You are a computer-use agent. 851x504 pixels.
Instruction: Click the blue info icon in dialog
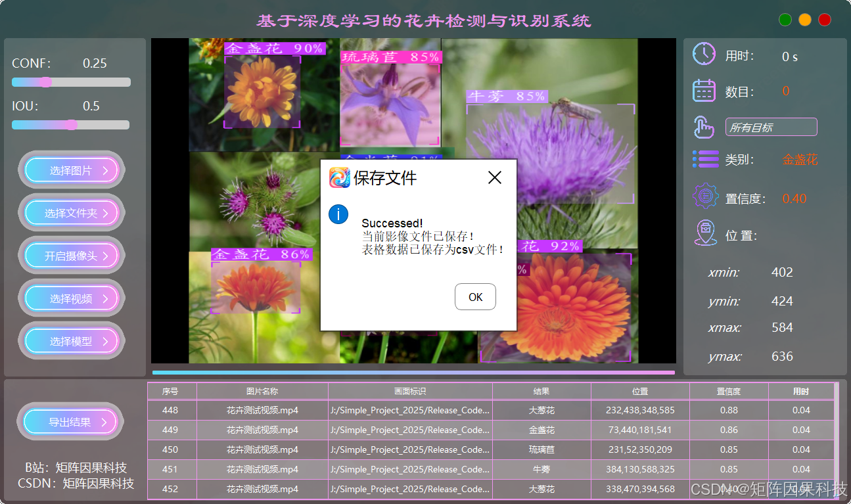(x=338, y=214)
